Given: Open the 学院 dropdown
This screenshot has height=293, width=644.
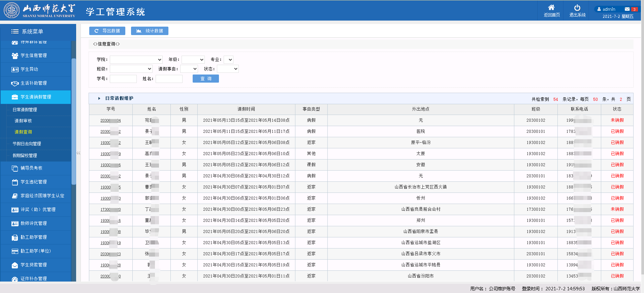Looking at the screenshot, I should click(x=136, y=60).
